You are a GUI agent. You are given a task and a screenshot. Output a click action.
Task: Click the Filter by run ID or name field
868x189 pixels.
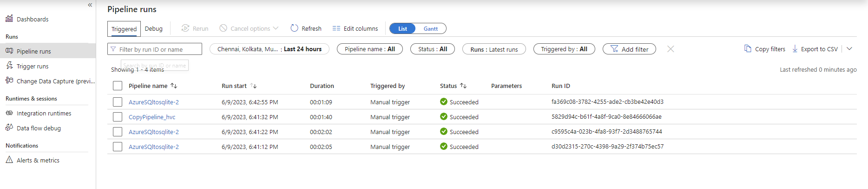coord(158,49)
